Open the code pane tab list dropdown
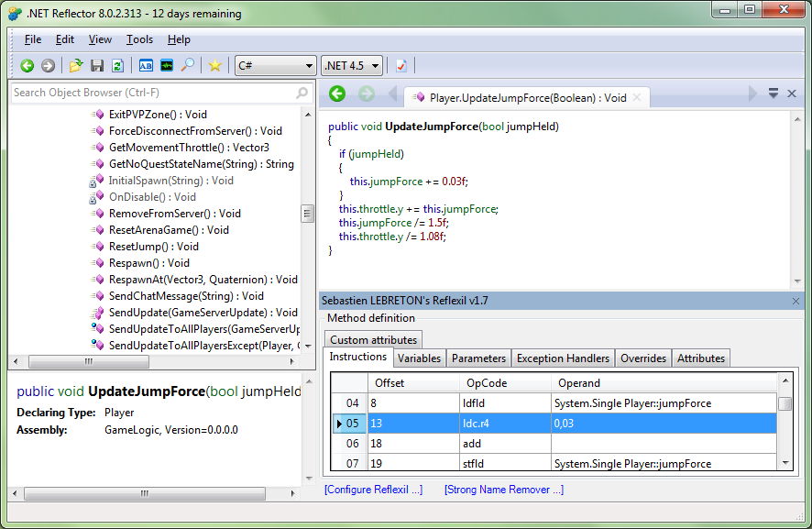Screen dimensions: 812x529 [x=774, y=94]
